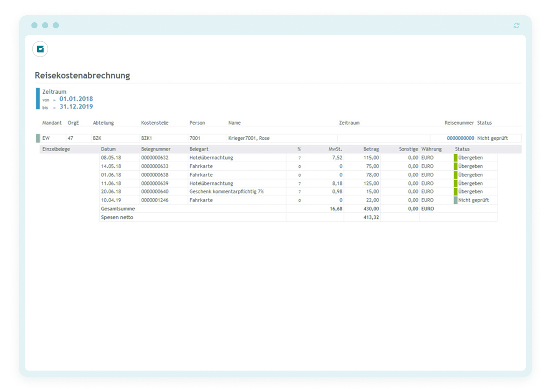Image resolution: width=551 pixels, height=392 pixels.
Task: Select date 08.05.18 in receipts
Action: click(111, 158)
